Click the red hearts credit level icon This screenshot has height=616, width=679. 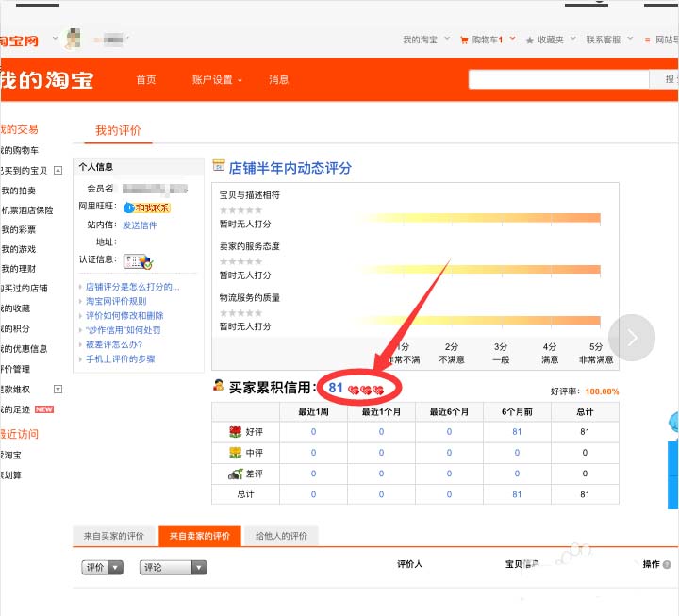(366, 390)
